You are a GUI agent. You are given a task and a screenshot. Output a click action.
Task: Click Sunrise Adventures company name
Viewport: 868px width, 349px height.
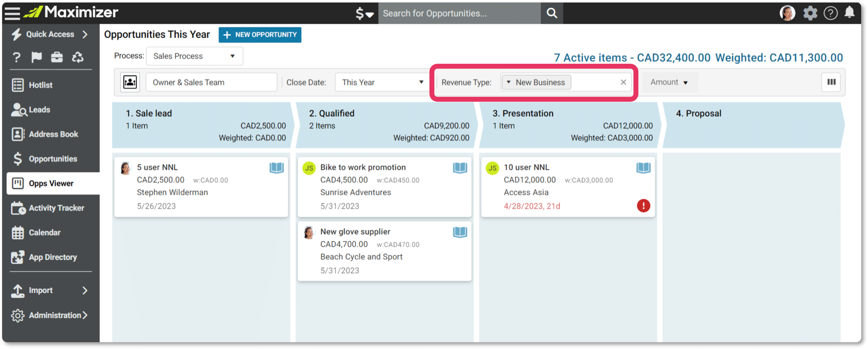pos(356,192)
